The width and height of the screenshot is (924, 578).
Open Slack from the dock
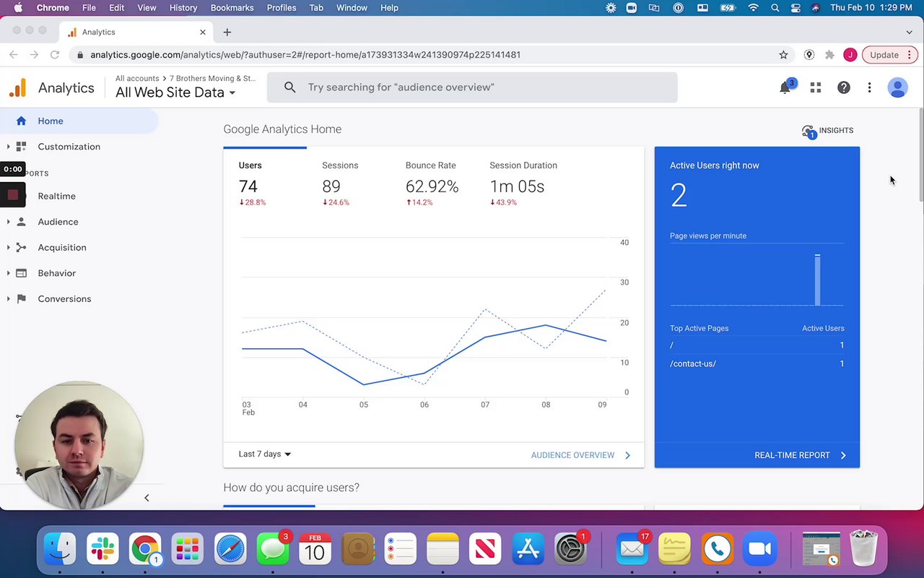[x=103, y=550]
